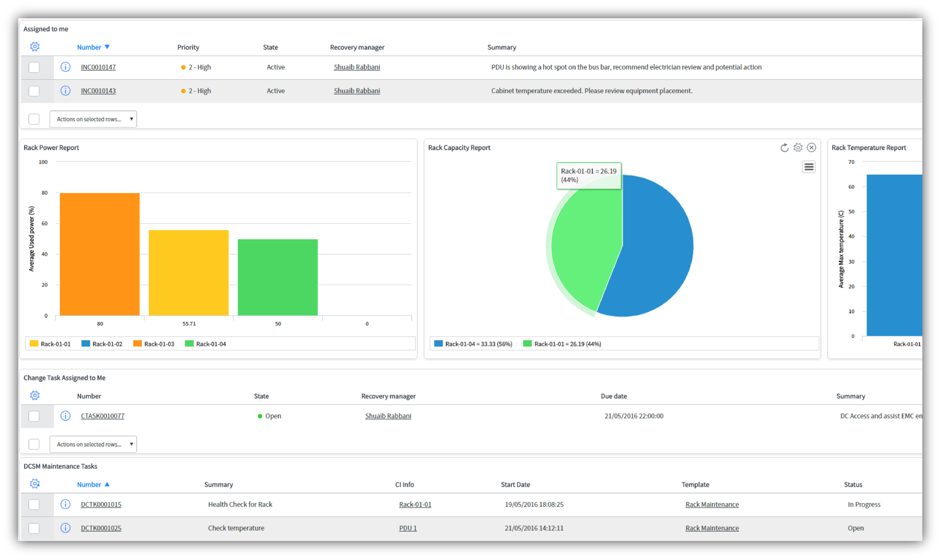Toggle Rack-01-01 yellow legend swatch in power report

(34, 343)
